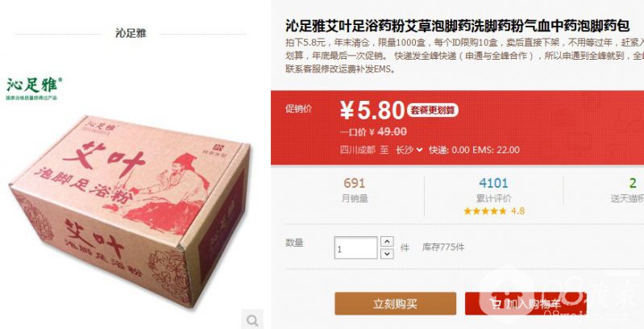Click the quantity input field
This screenshot has width=644, height=329.
click(x=355, y=248)
